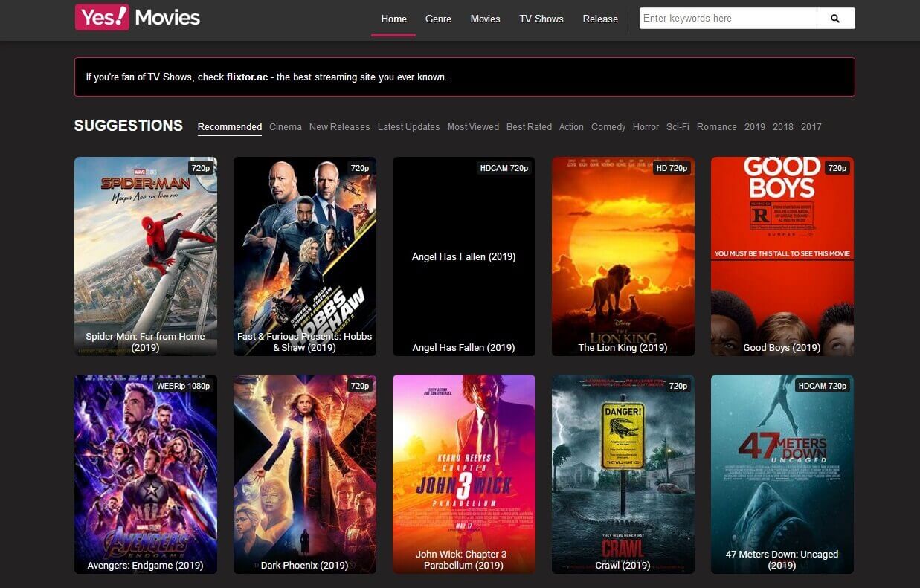
Task: Click the "The Lion King (2019)" title
Action: 623,347
